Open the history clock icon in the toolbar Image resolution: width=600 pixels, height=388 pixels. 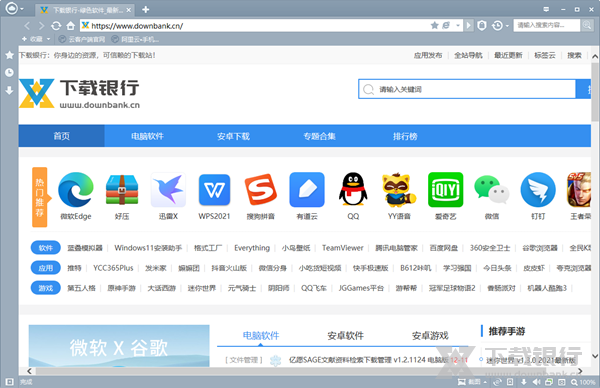[x=497, y=26]
